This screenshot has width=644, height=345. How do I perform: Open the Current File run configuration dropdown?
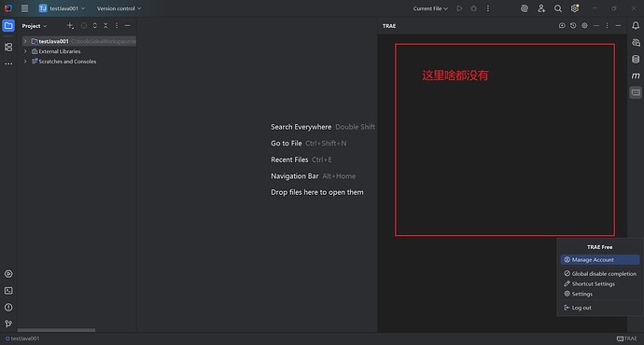click(430, 8)
